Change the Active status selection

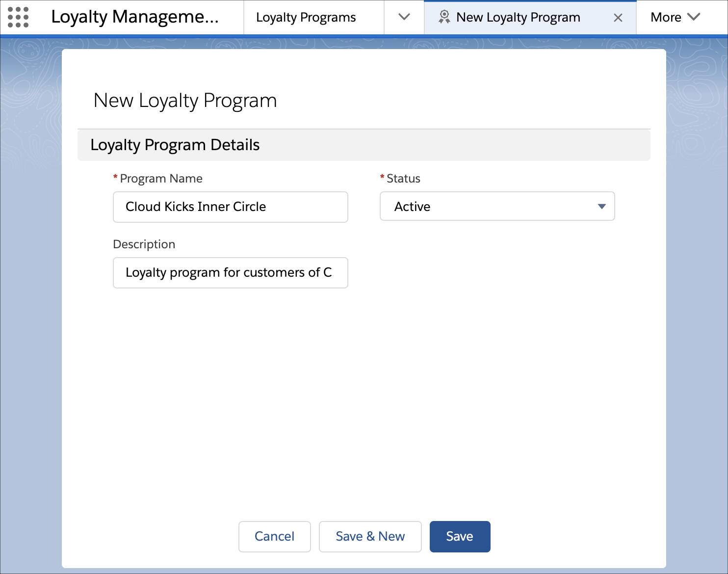[496, 207]
